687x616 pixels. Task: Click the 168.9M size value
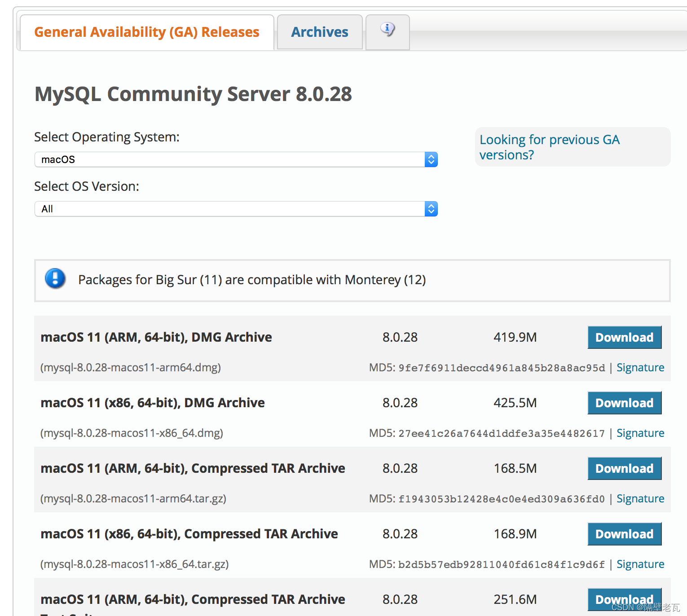[515, 534]
